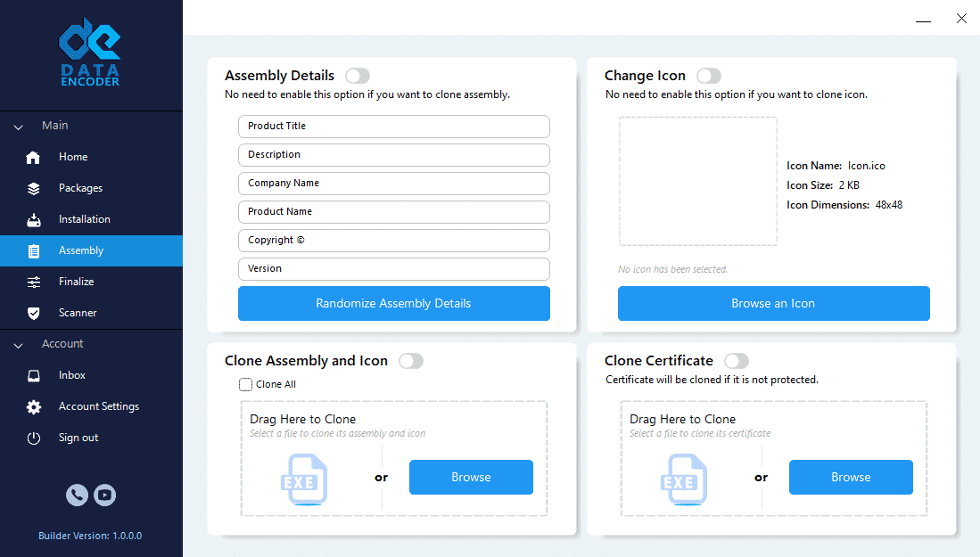This screenshot has width=980, height=557.
Task: Collapse the Account section chevron
Action: pyautogui.click(x=18, y=345)
